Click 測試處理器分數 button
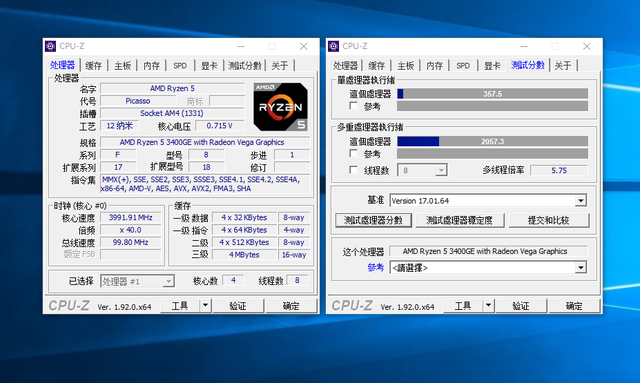This screenshot has height=383, width=640. [373, 220]
